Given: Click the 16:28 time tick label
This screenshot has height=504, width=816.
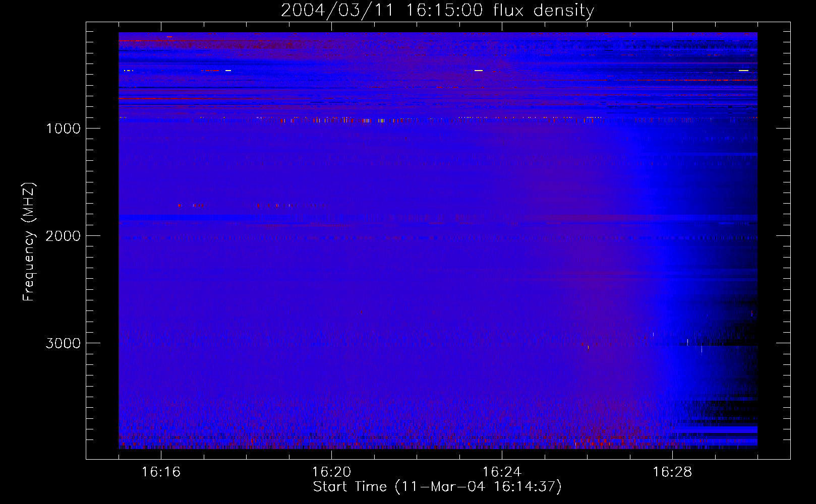Looking at the screenshot, I should [x=672, y=472].
